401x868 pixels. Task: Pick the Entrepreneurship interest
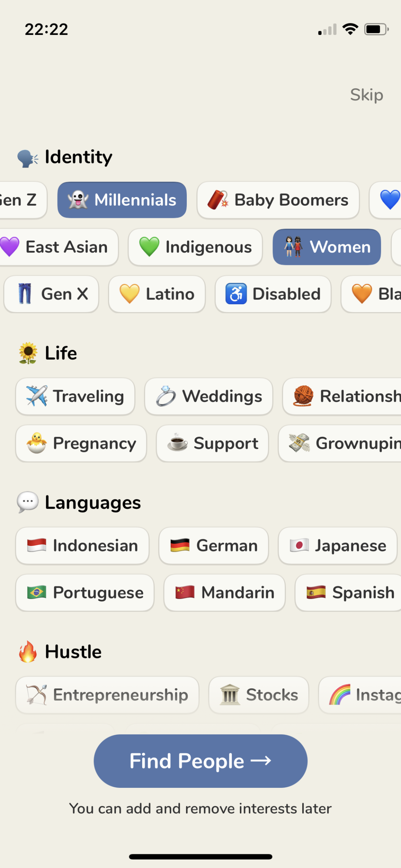[x=107, y=695]
